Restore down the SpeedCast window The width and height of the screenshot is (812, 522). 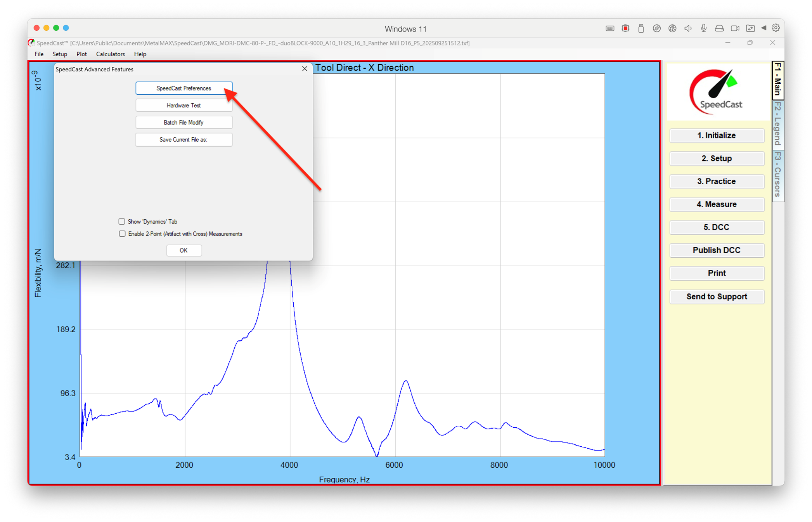750,43
